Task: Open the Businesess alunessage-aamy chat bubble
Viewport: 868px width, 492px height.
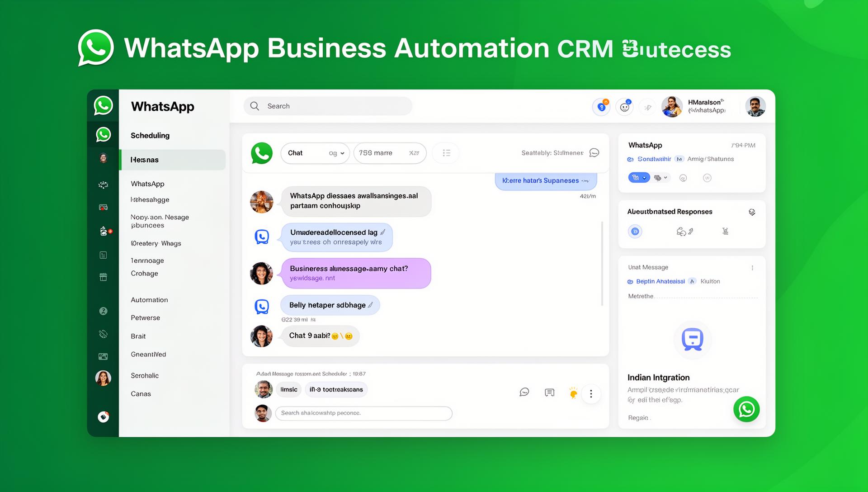Action: click(356, 273)
